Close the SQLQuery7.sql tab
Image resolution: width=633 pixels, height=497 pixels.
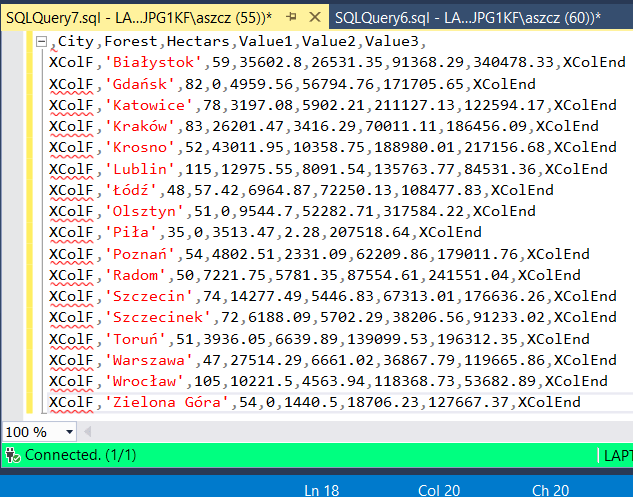coord(313,19)
